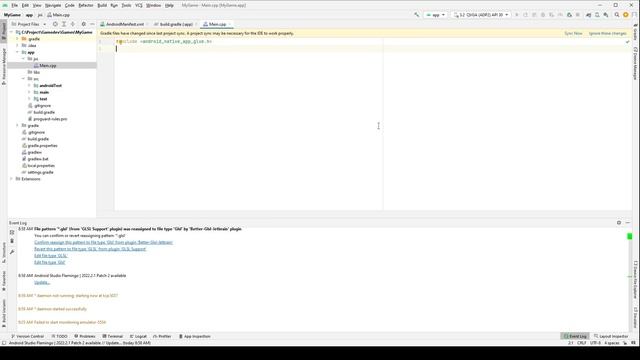Open the Version Control tool window
The image size is (640, 360).
click(x=27, y=336)
